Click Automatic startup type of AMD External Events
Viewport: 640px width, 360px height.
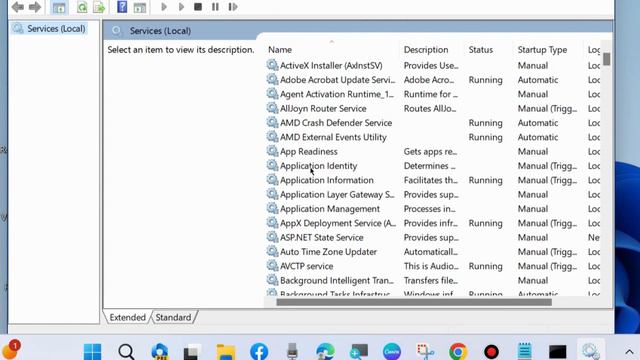[538, 137]
